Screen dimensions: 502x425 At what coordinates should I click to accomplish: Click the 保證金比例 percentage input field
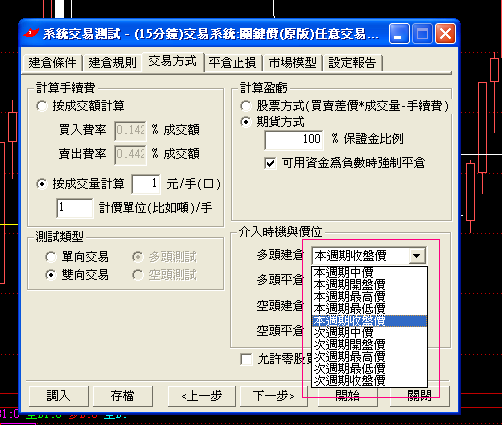[x=294, y=140]
